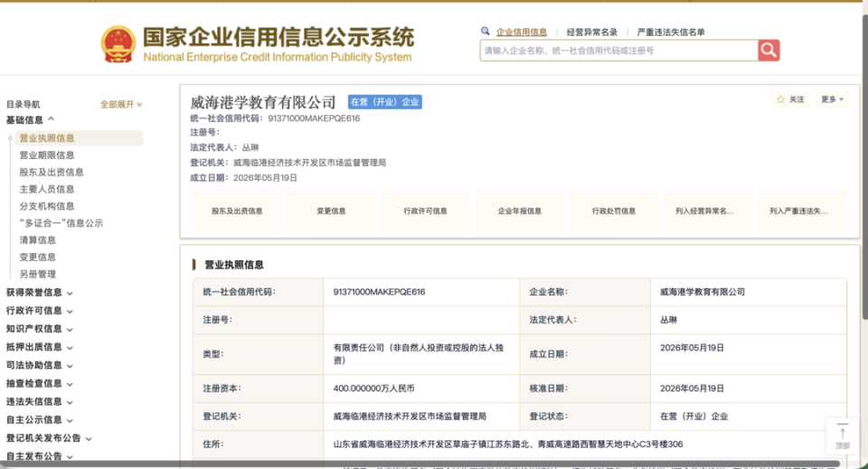Viewport: 868px width, 469px height.
Task: Click the enterprise name search input field
Action: (x=618, y=51)
